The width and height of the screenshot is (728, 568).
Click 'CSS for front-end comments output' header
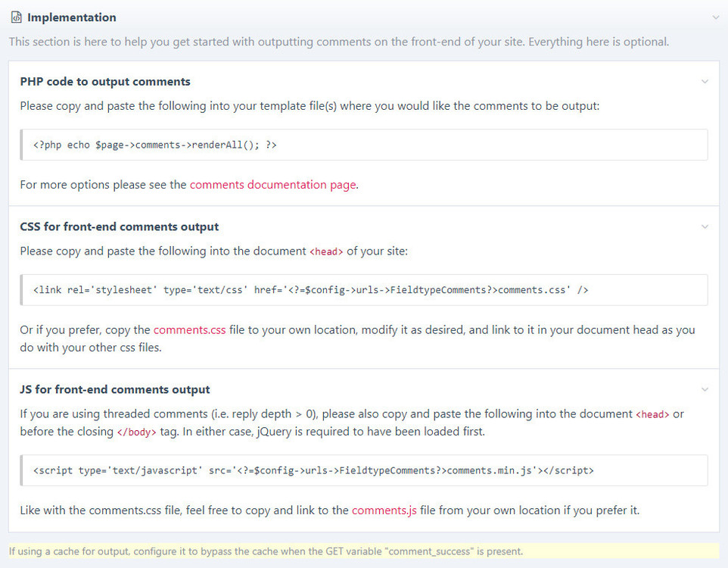coord(120,226)
